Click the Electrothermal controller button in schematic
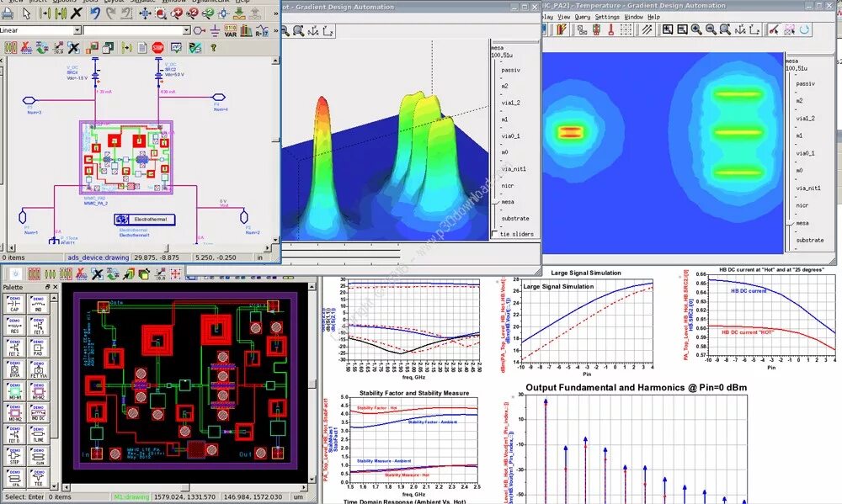Screen dimensions: 842x504 [x=145, y=220]
